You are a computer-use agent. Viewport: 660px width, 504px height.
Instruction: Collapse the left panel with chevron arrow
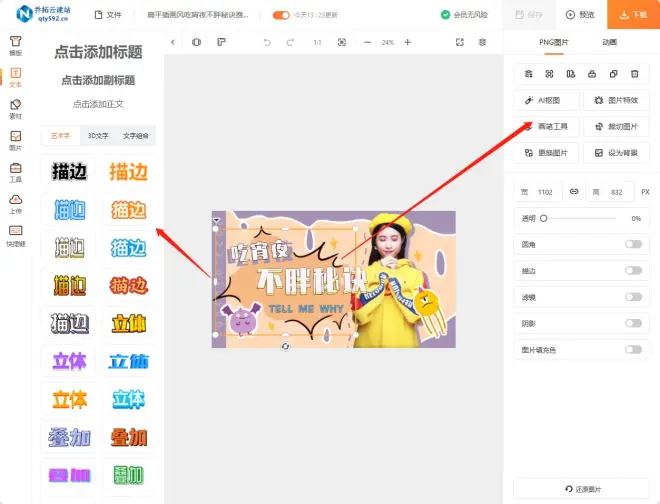coord(172,43)
